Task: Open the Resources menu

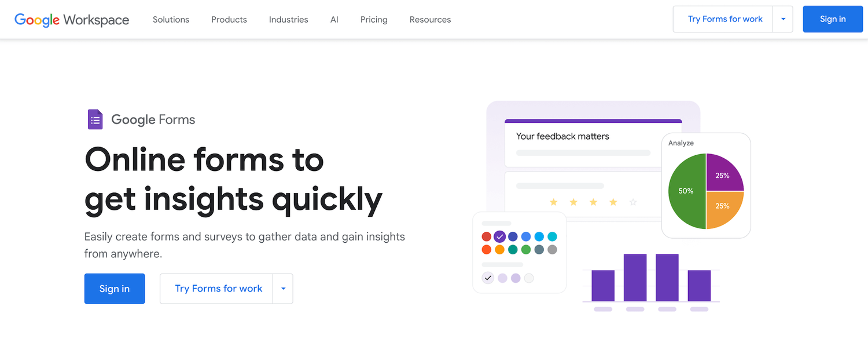Action: pyautogui.click(x=430, y=20)
